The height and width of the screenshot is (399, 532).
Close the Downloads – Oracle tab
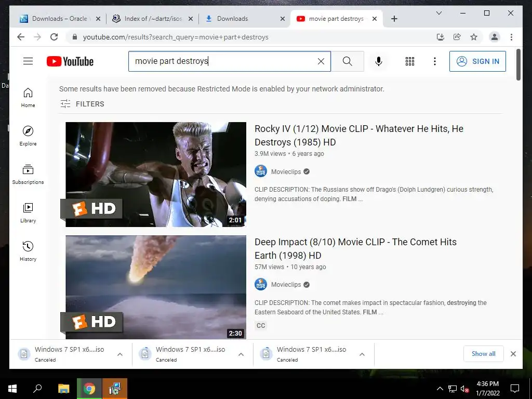point(98,19)
